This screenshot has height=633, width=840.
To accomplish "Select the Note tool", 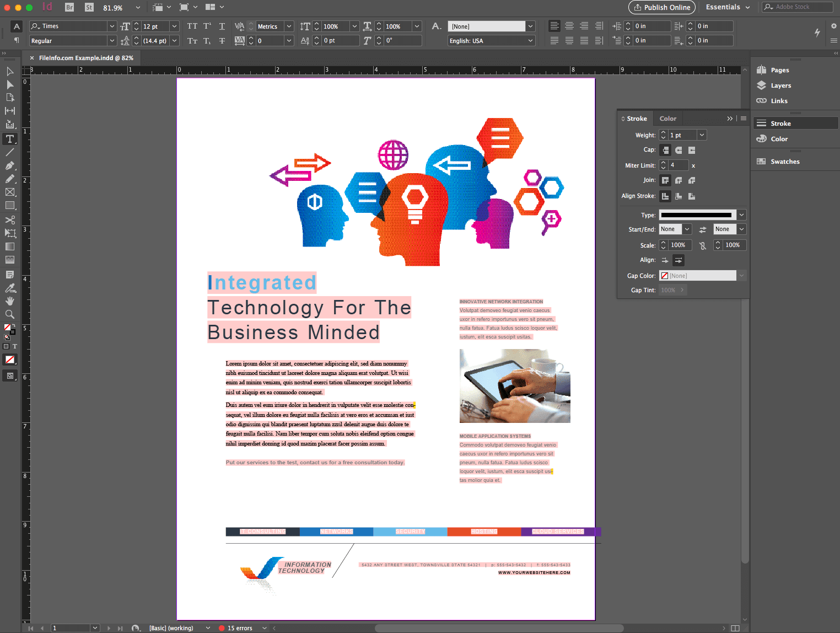I will (10, 275).
